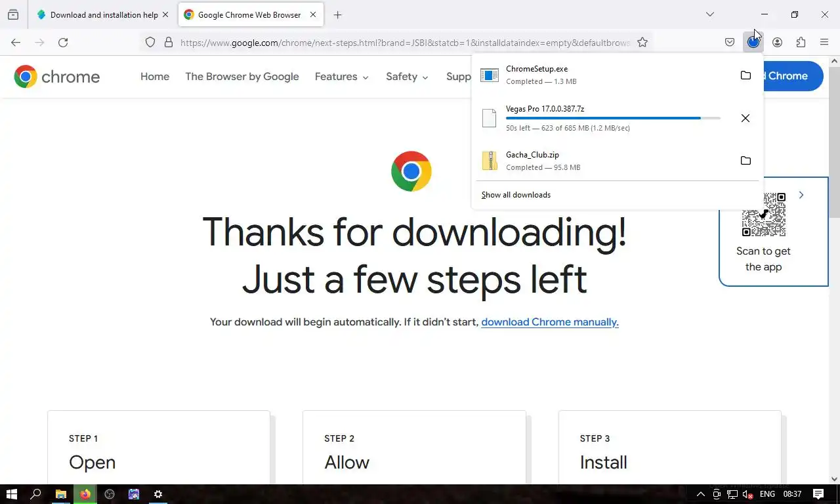Viewport: 840px width, 504px height.
Task: Go to the Home nav item
Action: click(155, 77)
